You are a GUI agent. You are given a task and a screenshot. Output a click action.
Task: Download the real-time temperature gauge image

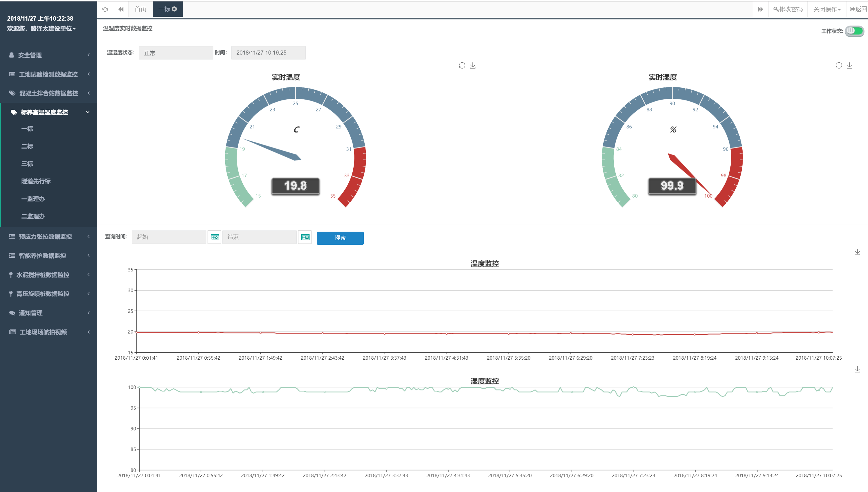[x=473, y=66]
